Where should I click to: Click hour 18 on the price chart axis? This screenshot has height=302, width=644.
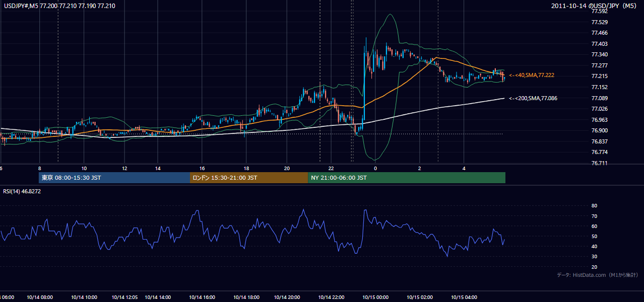[246, 168]
